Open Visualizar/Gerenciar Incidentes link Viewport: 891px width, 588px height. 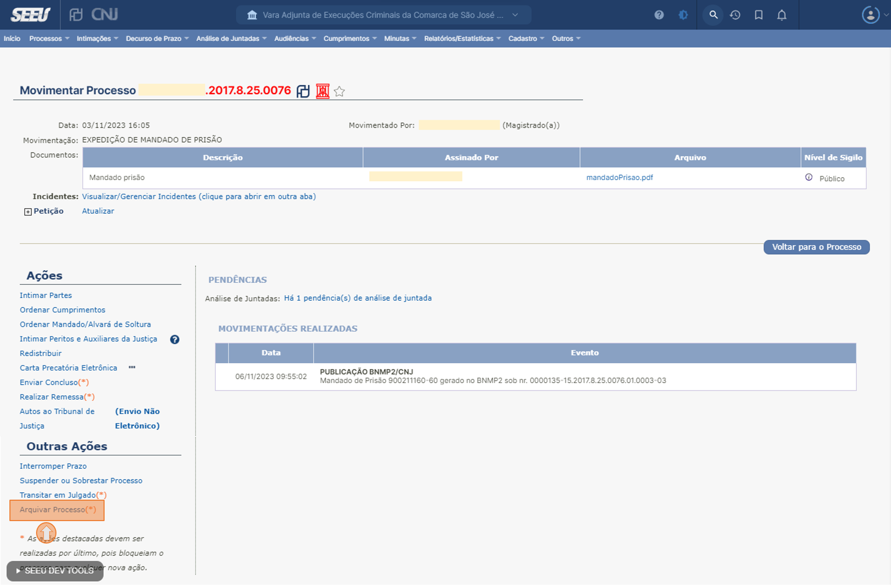tap(199, 197)
